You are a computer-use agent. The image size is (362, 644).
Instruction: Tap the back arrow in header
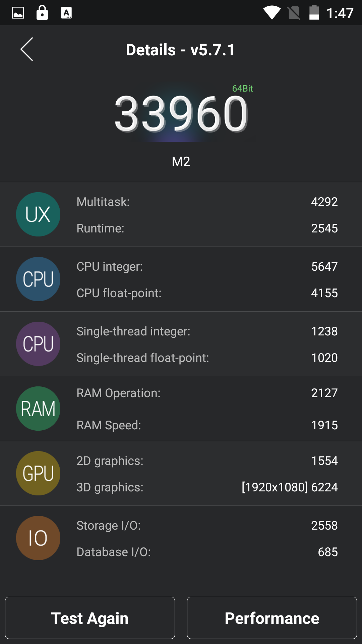click(27, 49)
